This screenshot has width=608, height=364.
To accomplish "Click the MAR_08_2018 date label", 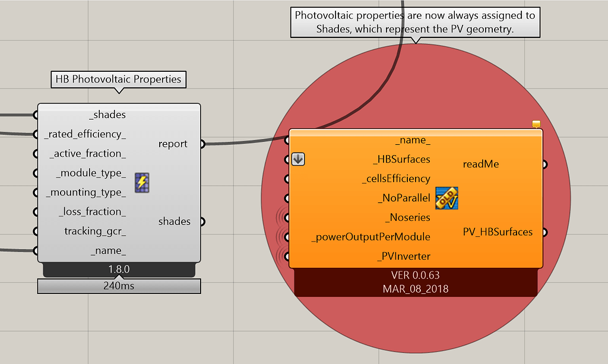I will pyautogui.click(x=415, y=289).
